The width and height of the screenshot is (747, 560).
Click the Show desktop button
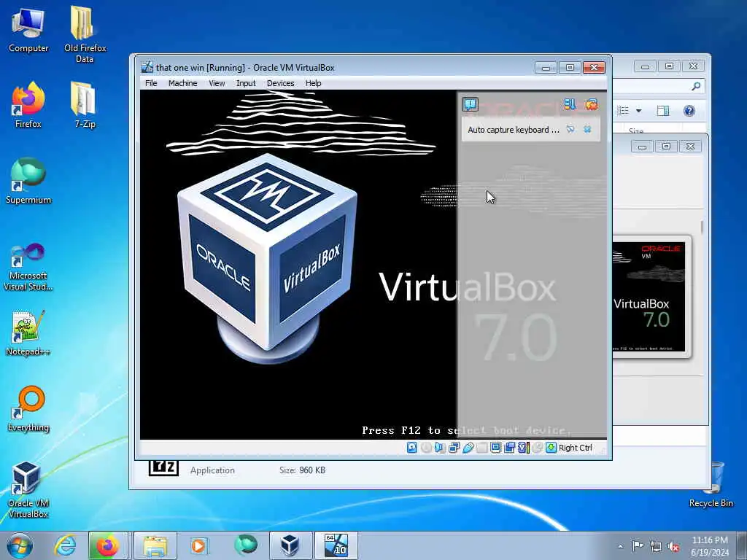coord(742,545)
